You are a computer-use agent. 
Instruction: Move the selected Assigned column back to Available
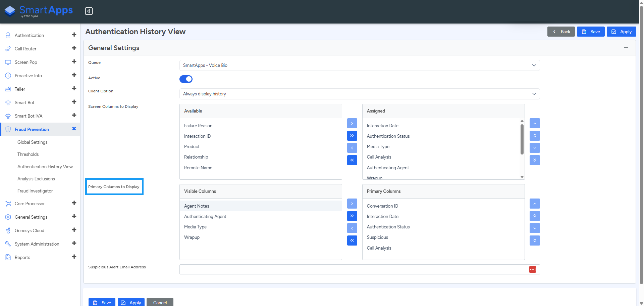[x=352, y=148]
